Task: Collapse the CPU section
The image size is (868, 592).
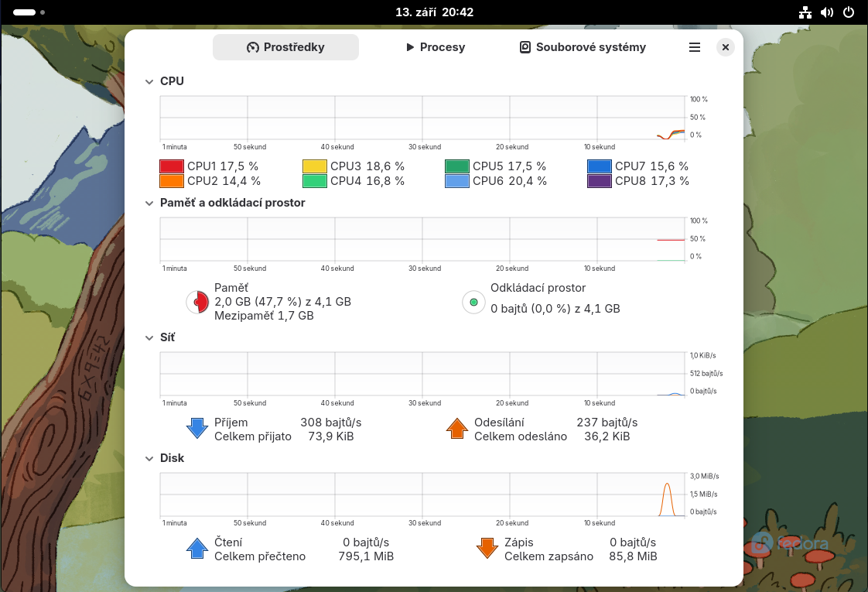Action: (x=149, y=81)
